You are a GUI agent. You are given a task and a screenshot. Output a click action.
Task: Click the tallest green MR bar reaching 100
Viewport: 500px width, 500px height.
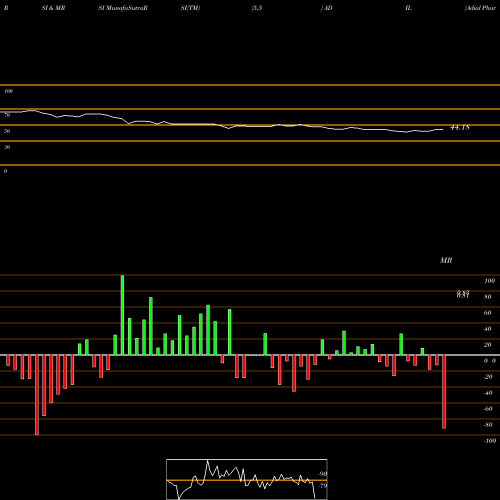(122, 315)
